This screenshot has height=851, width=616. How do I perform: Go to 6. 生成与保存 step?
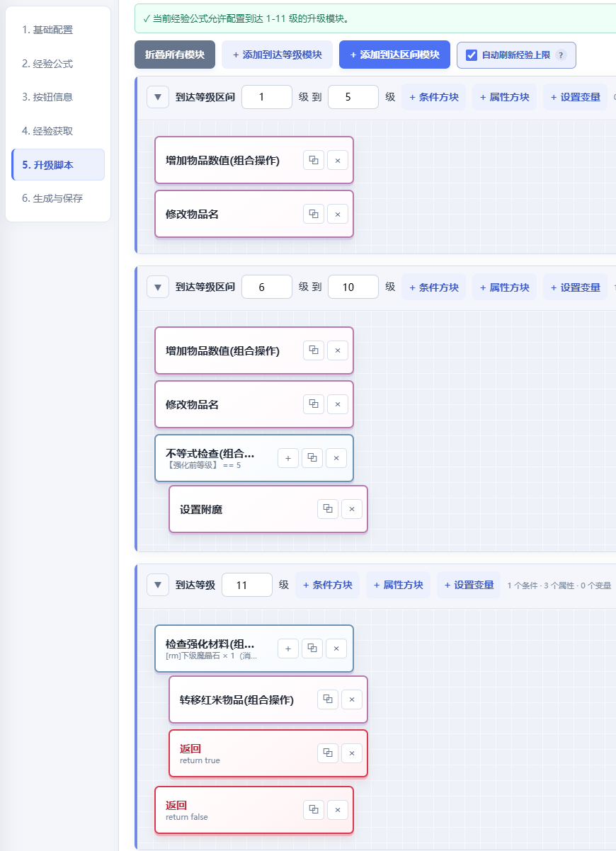[58, 198]
